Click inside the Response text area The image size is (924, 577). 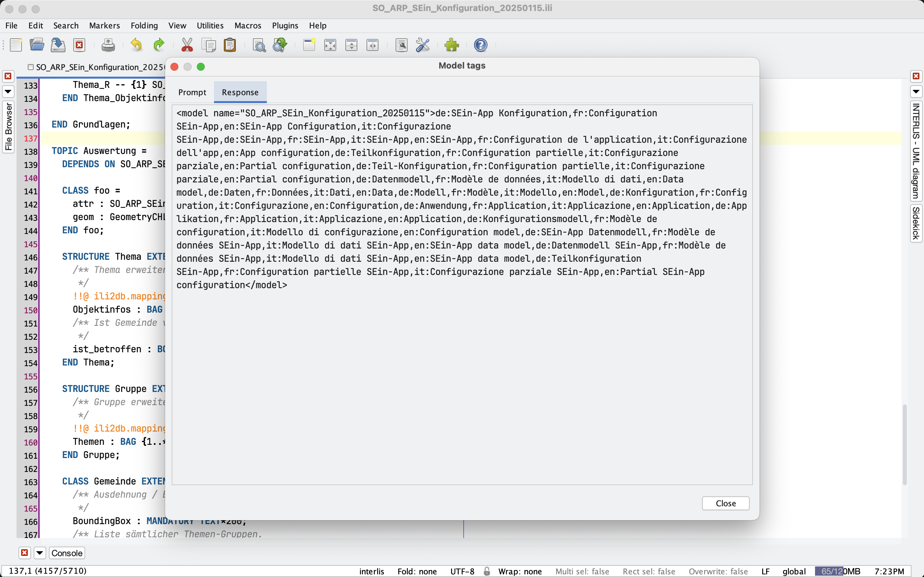(x=462, y=294)
